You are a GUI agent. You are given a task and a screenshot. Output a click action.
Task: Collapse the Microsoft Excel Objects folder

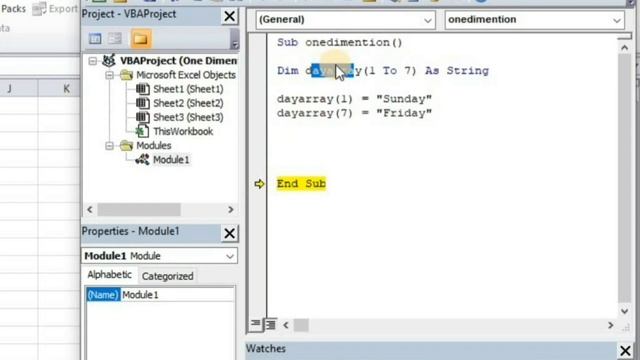tap(109, 75)
